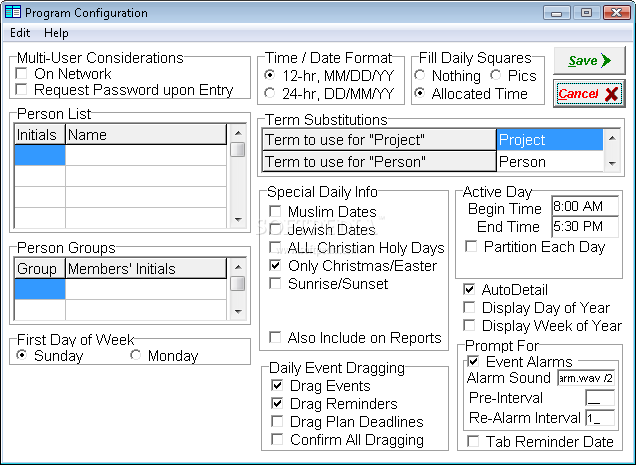Click the Program Configuration title bar icon

coord(13,12)
